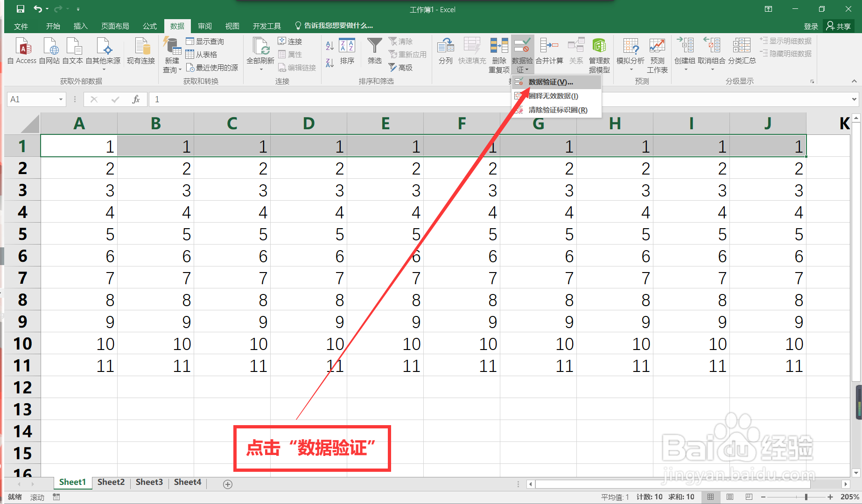This screenshot has width=862, height=504.
Task: Switch to the Formulas (公式) ribbon tab
Action: (149, 26)
